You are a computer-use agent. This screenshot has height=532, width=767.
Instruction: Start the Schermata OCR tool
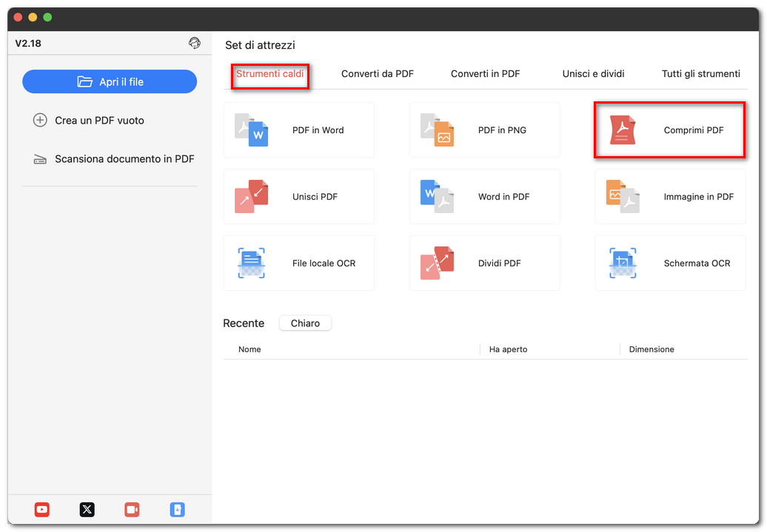click(669, 263)
